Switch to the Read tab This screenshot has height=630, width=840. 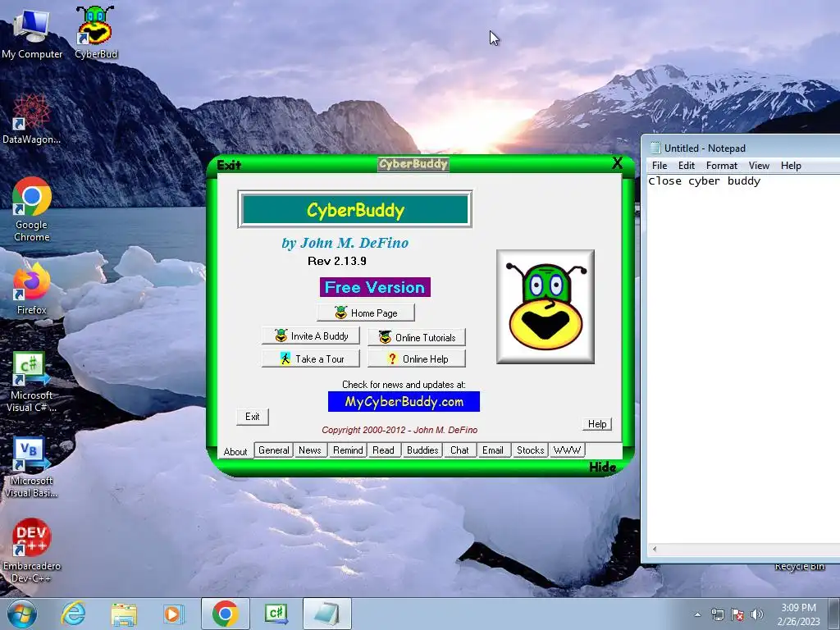click(x=384, y=450)
